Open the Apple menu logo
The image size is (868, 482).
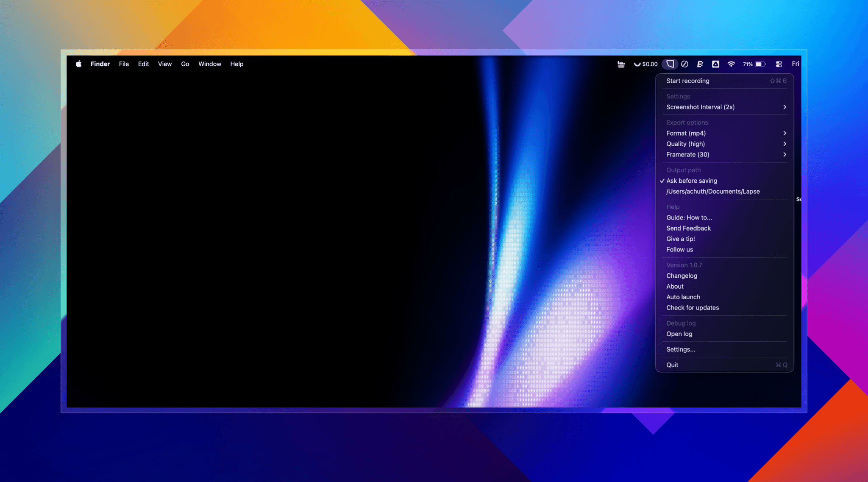pos(78,64)
